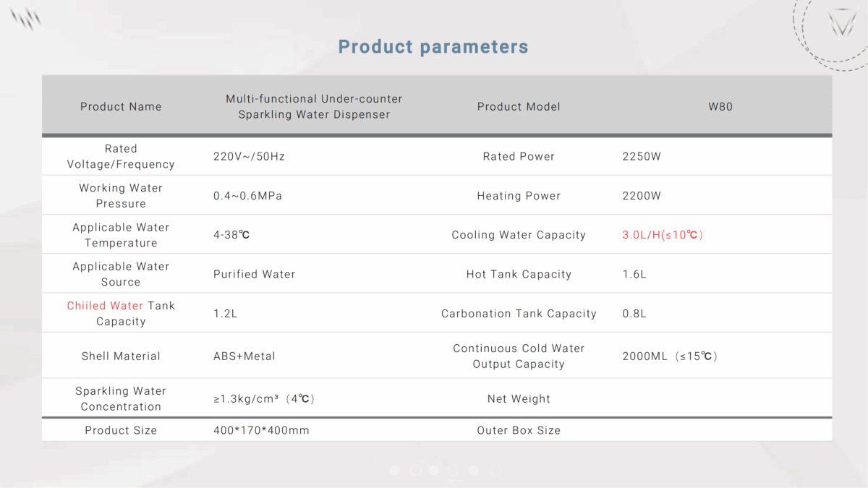The width and height of the screenshot is (868, 488).
Task: Click the 'Product Name' header cell
Action: click(x=121, y=106)
